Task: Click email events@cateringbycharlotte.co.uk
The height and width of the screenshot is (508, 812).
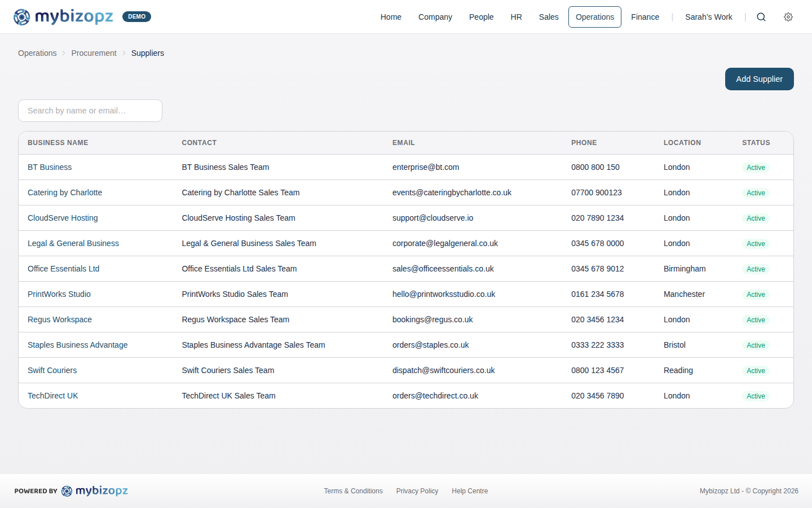Action: pyautogui.click(x=452, y=192)
